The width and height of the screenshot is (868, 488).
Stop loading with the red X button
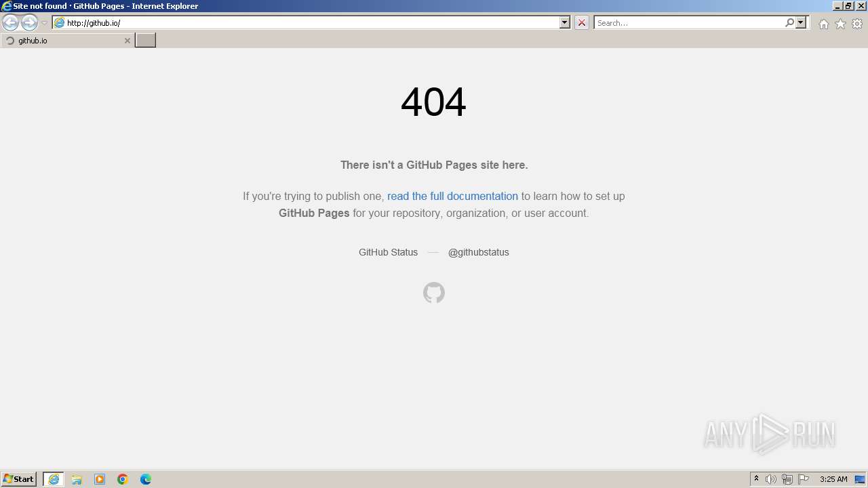(582, 22)
